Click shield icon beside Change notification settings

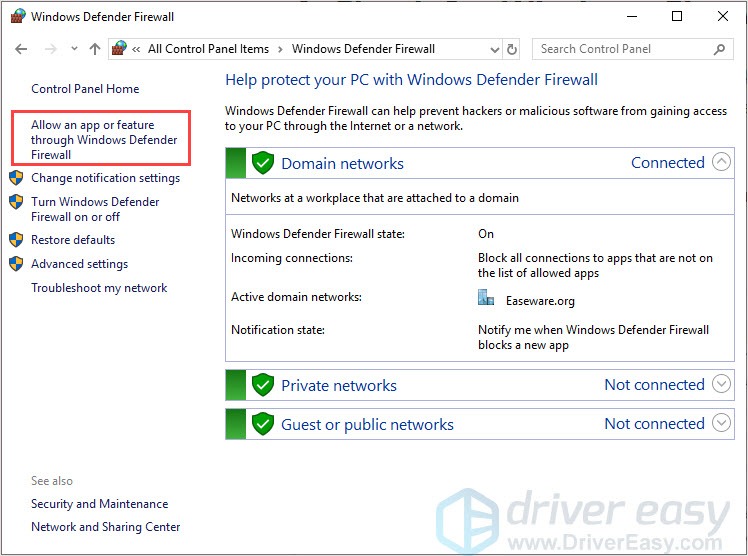click(x=16, y=178)
